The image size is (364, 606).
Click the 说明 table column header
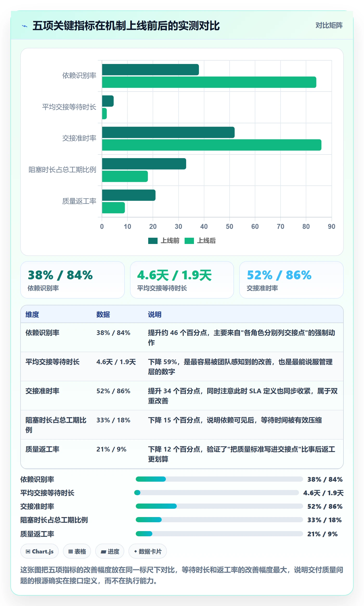pyautogui.click(x=155, y=314)
